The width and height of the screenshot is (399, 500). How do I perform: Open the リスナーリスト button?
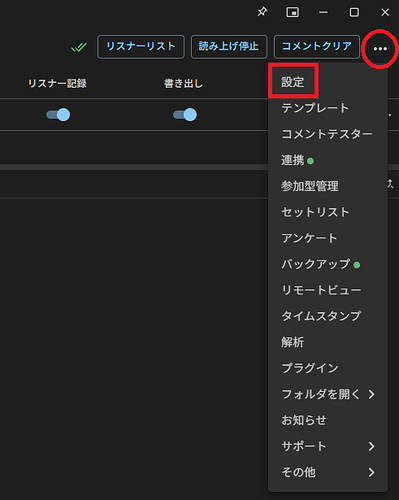(141, 47)
